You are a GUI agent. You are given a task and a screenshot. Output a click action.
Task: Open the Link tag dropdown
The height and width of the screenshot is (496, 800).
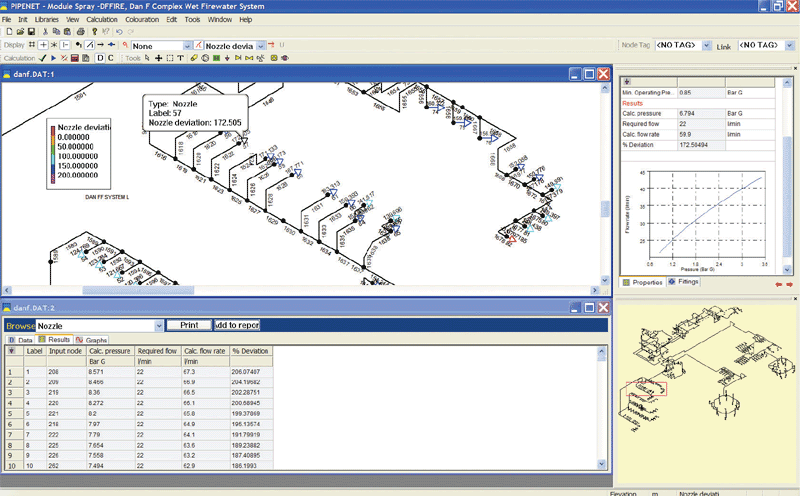(790, 45)
